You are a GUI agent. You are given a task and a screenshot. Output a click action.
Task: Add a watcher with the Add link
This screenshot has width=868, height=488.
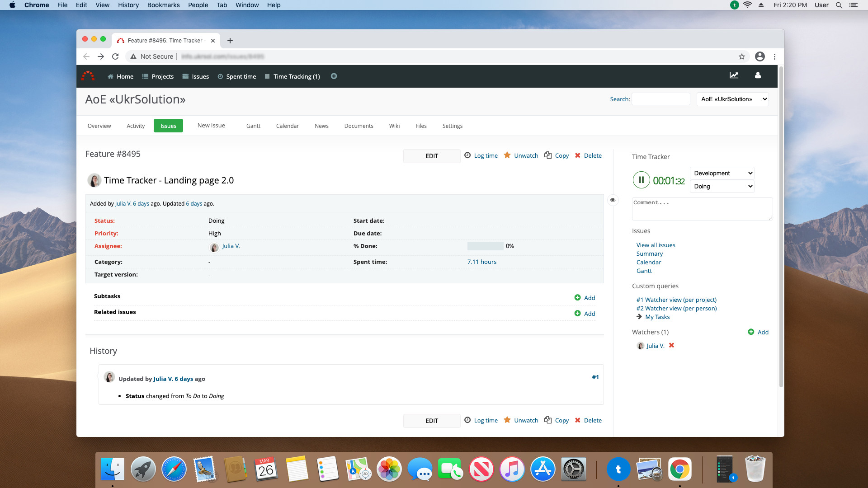pyautogui.click(x=758, y=332)
